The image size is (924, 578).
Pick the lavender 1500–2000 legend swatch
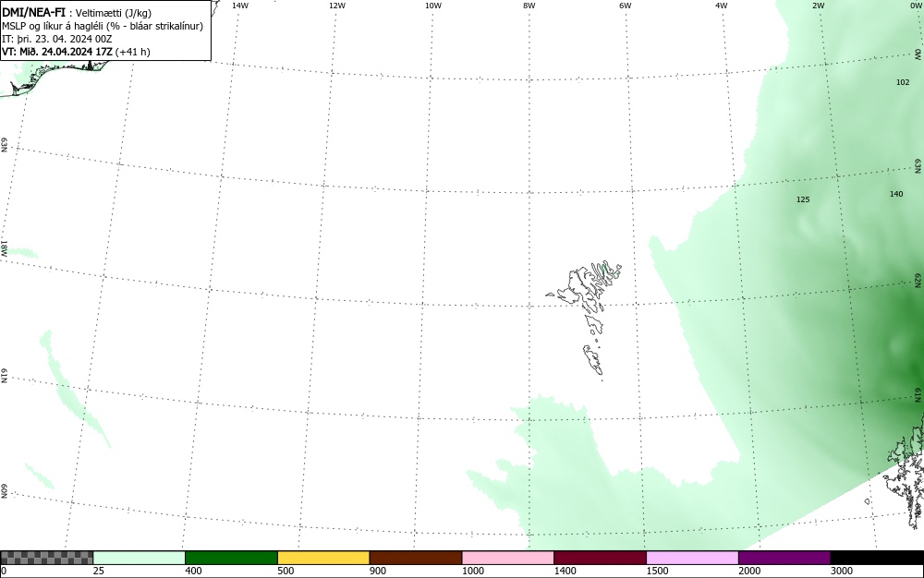coord(692,558)
